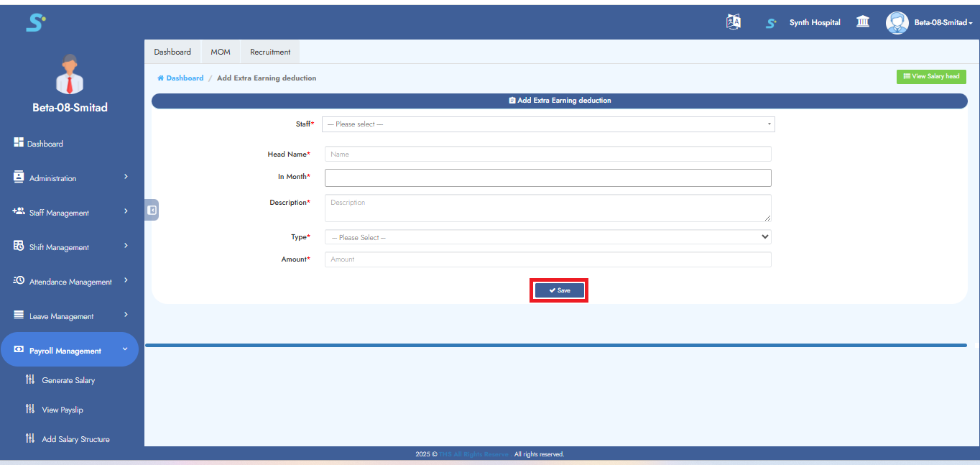Collapse sidebar using the arrow toggle icon
Viewport: 980px width, 465px height.
(x=152, y=210)
